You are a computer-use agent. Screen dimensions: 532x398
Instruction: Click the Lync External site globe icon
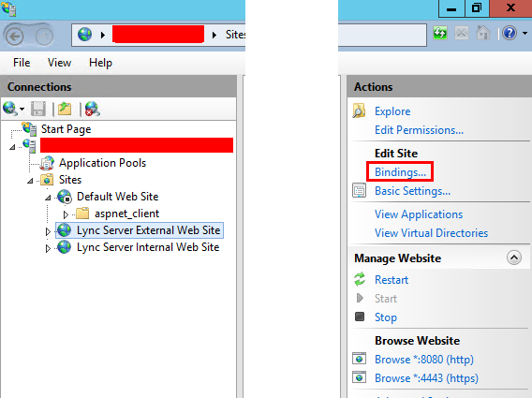[x=64, y=230]
